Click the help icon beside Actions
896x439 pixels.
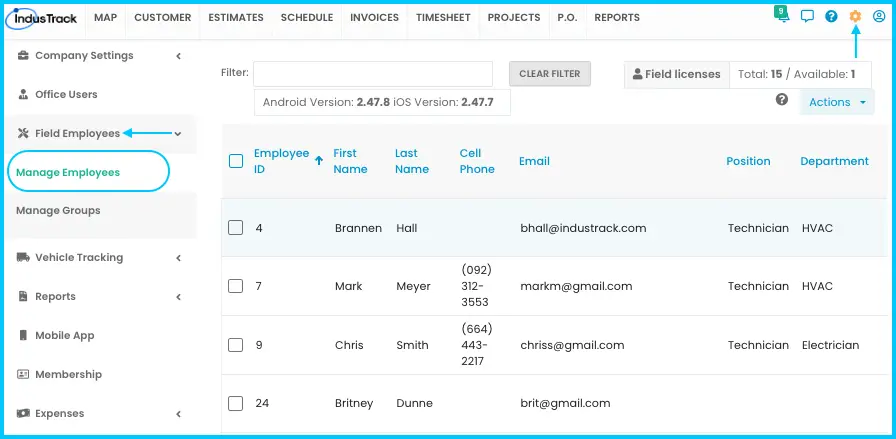tap(782, 99)
